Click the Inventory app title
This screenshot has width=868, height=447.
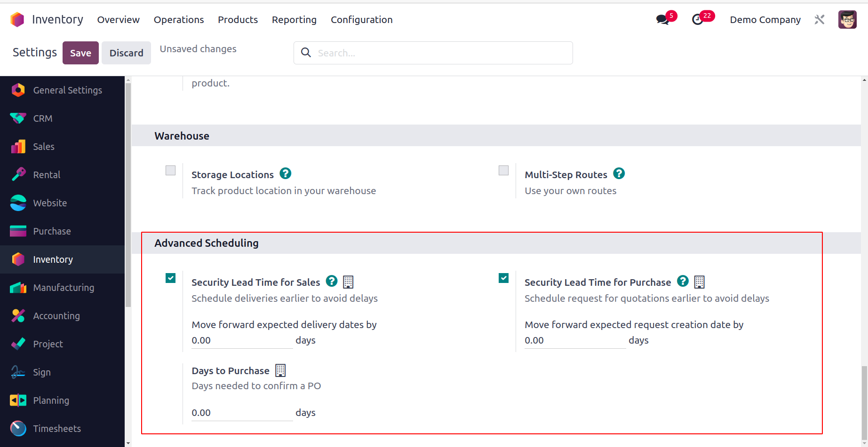point(57,19)
